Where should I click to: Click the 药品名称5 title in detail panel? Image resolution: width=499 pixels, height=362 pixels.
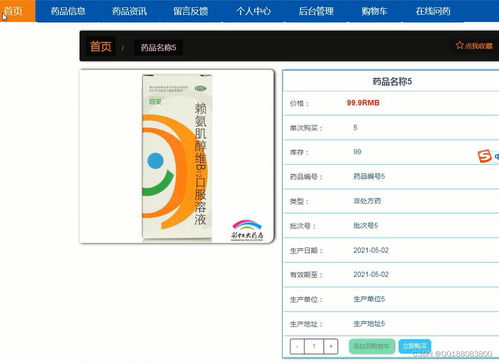[392, 81]
